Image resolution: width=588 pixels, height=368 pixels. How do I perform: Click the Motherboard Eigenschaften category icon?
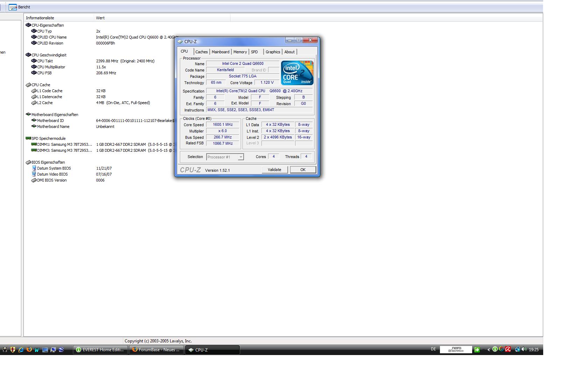pyautogui.click(x=28, y=115)
